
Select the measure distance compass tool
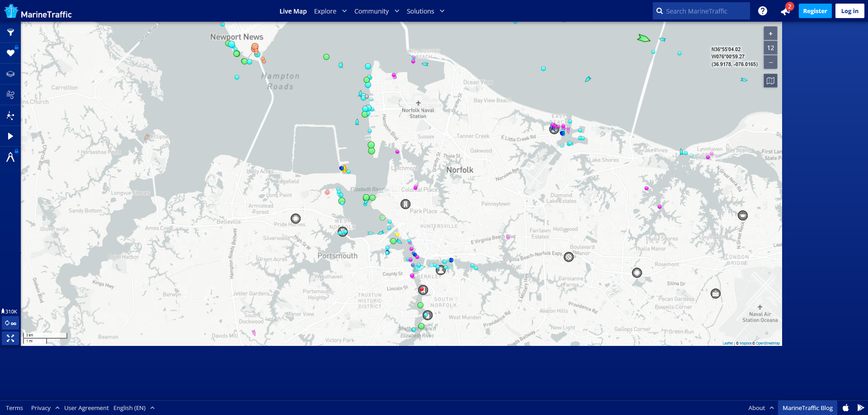tap(10, 157)
